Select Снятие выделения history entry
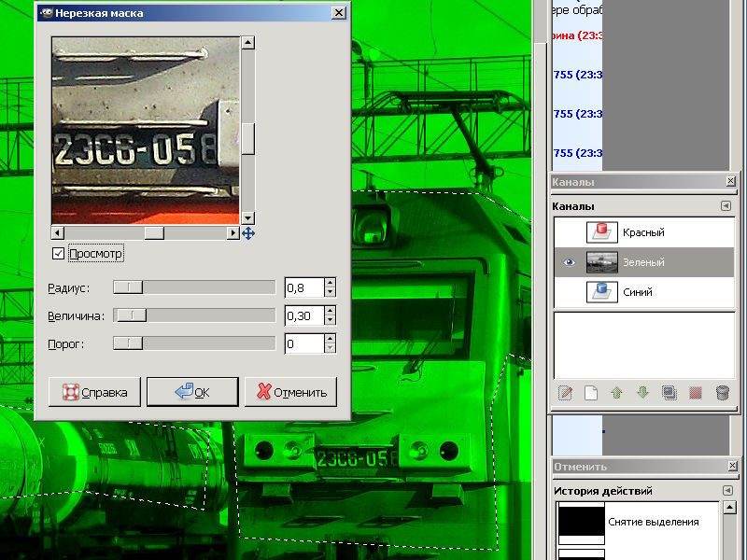This screenshot has height=560, width=747. coord(652,522)
